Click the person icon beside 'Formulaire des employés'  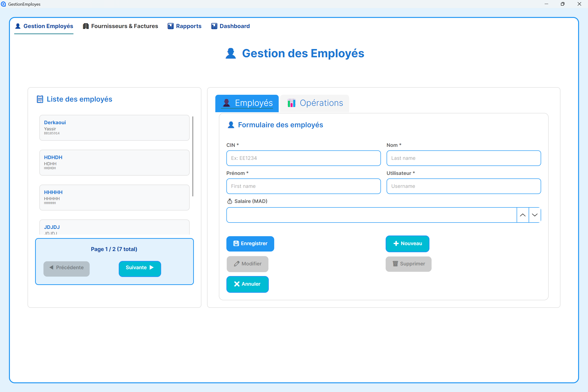(x=231, y=125)
